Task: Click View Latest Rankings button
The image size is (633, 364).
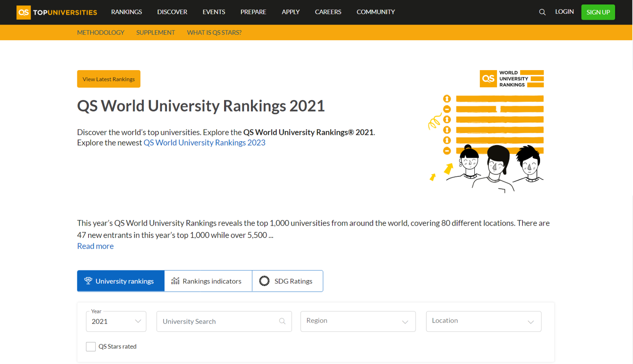Action: click(x=109, y=79)
